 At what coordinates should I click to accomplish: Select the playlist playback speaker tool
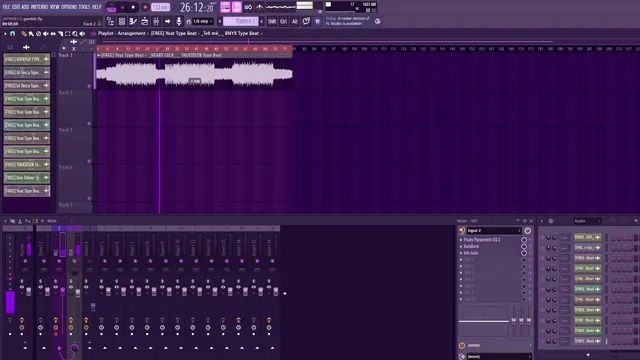[82, 34]
